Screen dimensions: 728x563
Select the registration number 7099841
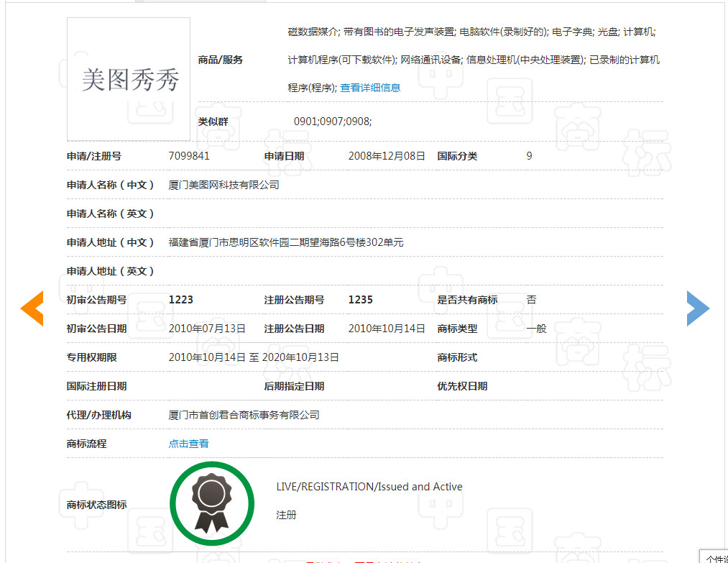(x=185, y=156)
